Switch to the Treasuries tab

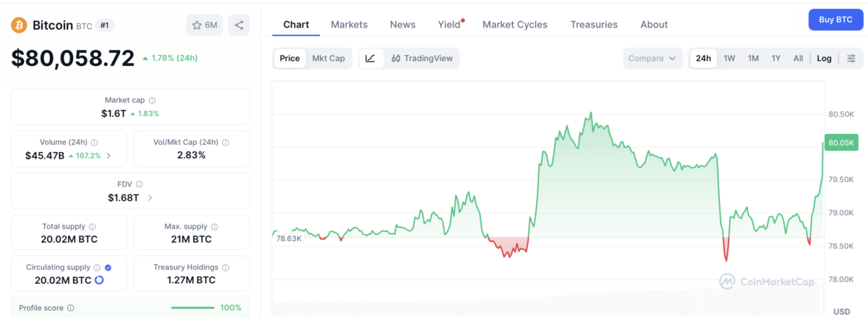594,25
